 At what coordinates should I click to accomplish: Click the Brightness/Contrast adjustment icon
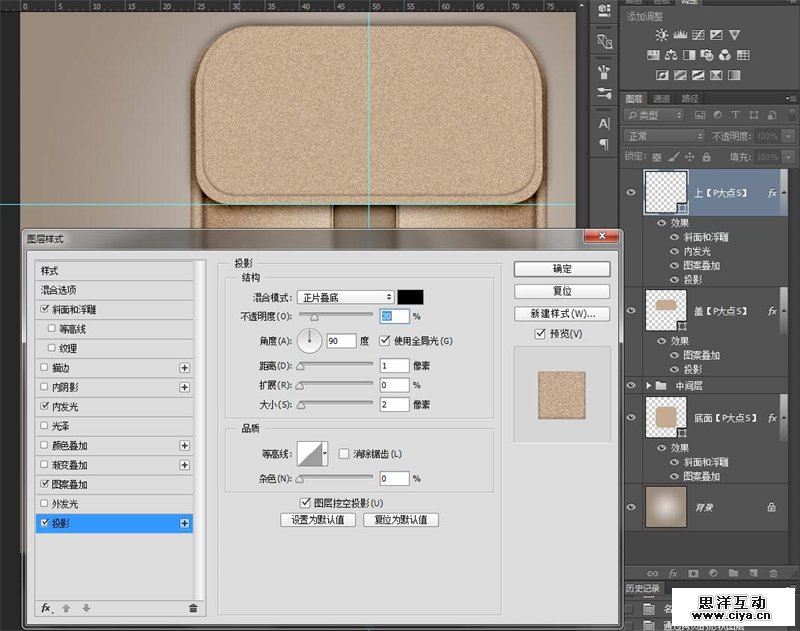[662, 35]
